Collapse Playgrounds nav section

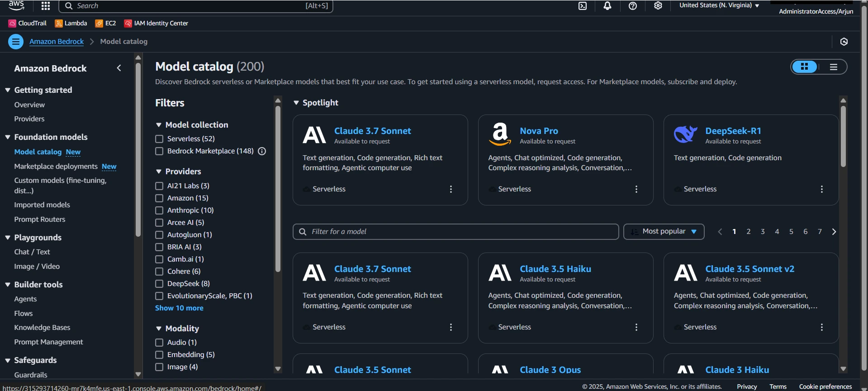(x=8, y=238)
